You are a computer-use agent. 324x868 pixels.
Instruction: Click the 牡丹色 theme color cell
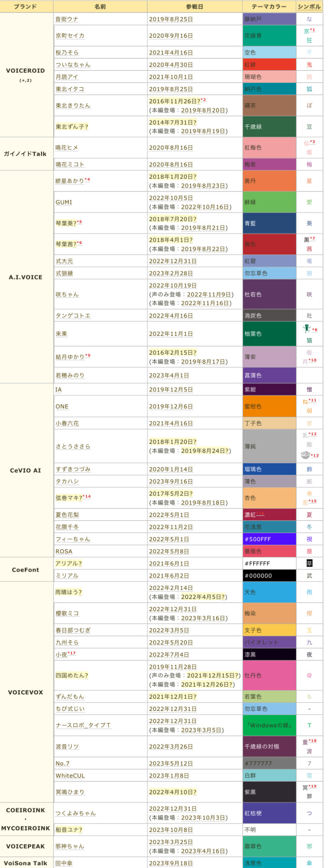269,676
